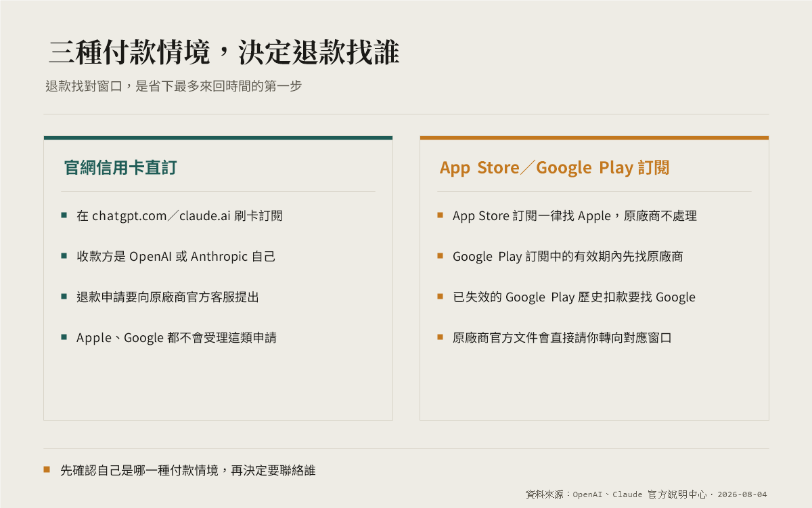Select bullet 原廠商官方文件會直接請你轉向對應窗口
This screenshot has height=508, width=812.
(562, 338)
